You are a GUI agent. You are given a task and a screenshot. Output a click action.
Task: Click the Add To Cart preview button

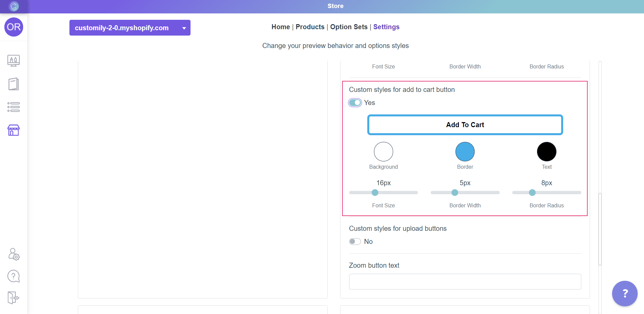point(465,125)
